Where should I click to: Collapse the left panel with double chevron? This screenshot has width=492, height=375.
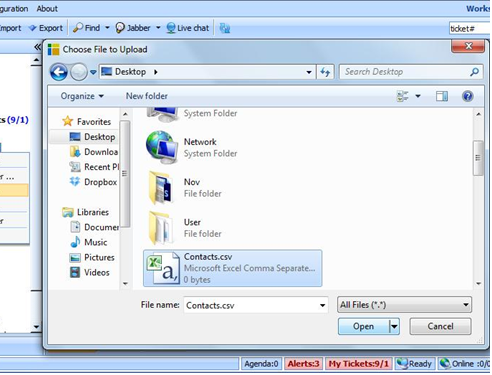[x=38, y=47]
